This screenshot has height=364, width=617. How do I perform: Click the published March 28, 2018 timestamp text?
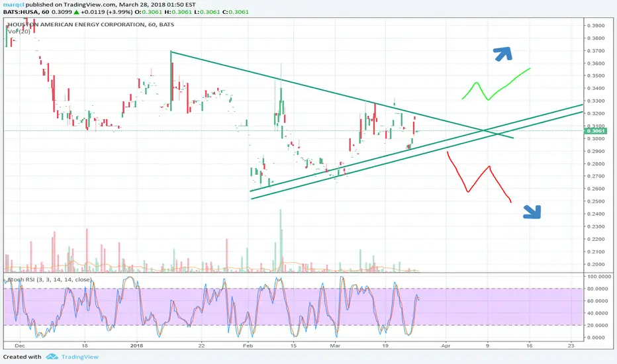[111, 5]
